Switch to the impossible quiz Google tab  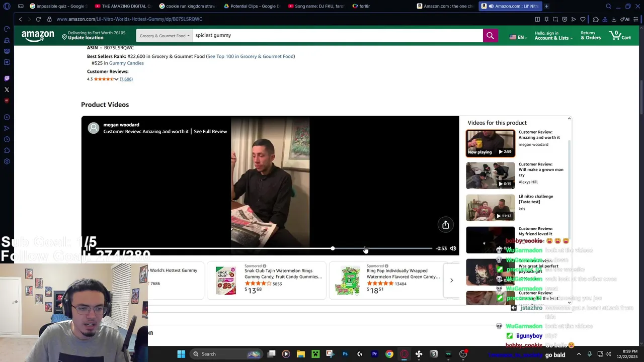58,6
